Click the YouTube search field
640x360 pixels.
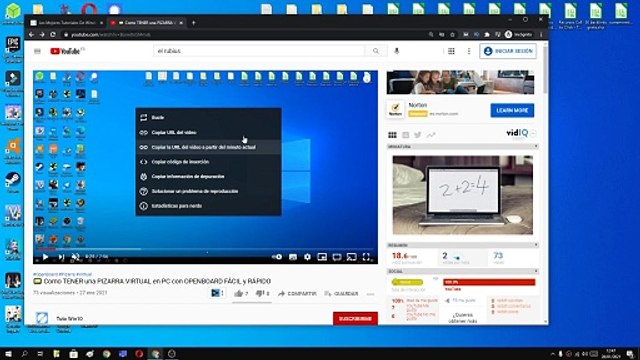click(259, 51)
